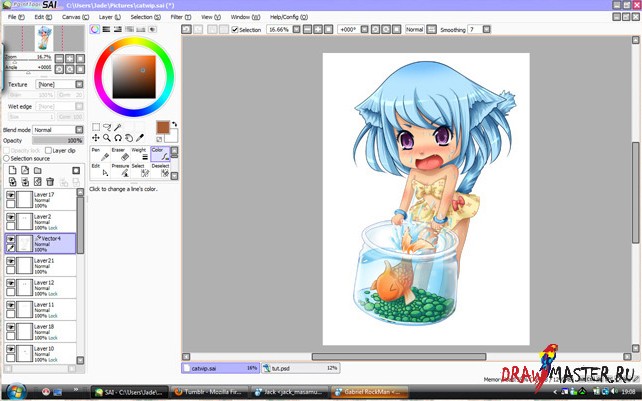Open the Filter menu

[x=181, y=17]
